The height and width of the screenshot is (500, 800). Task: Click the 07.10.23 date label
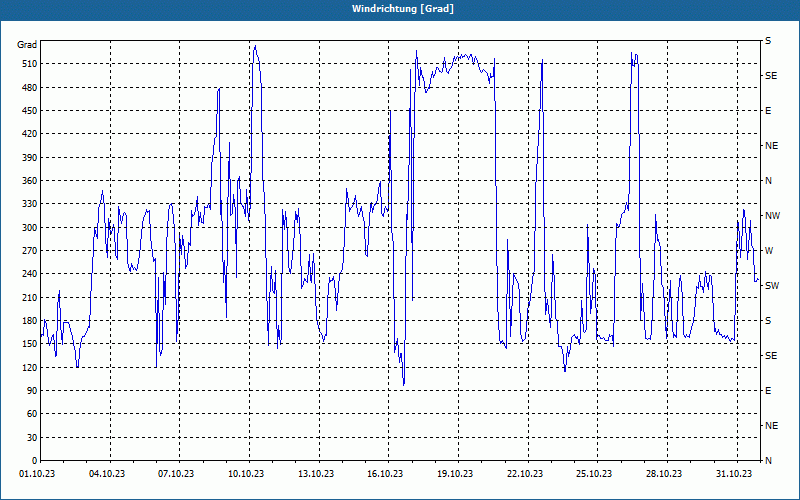point(176,474)
